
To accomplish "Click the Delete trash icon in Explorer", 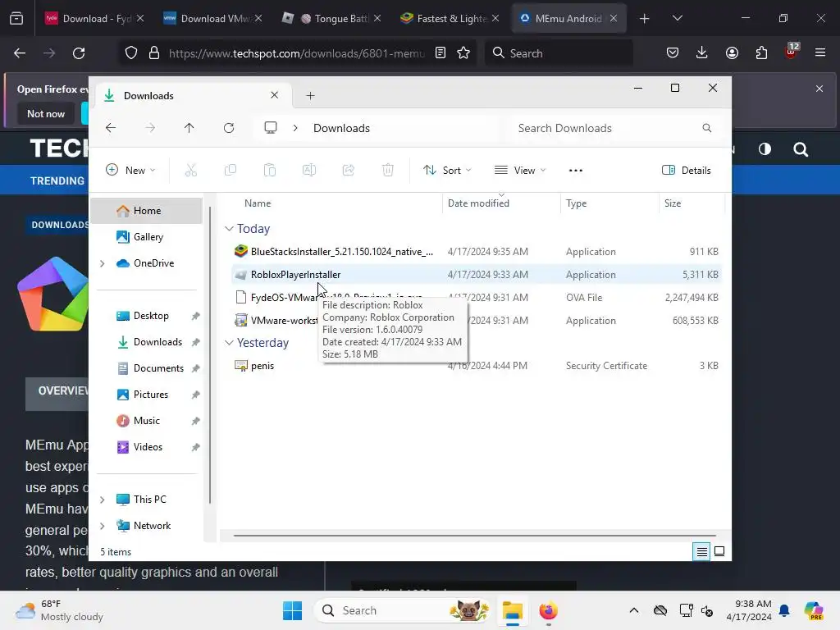I will 388,171.
